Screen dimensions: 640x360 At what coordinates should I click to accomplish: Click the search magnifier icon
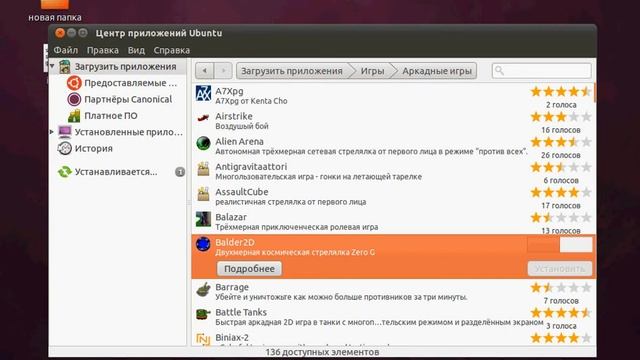click(499, 71)
